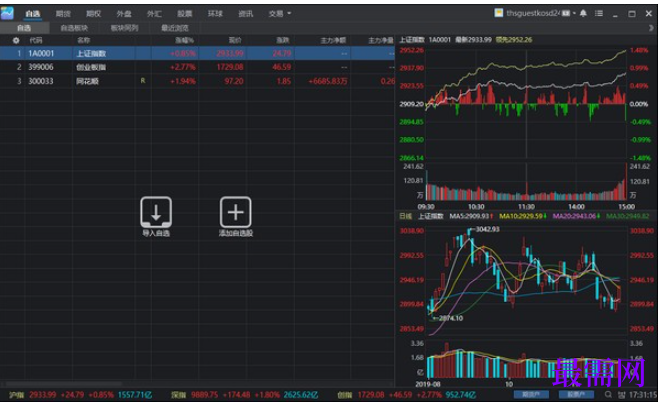Open the 期货 menu tab
664x404 pixels.
tap(63, 14)
